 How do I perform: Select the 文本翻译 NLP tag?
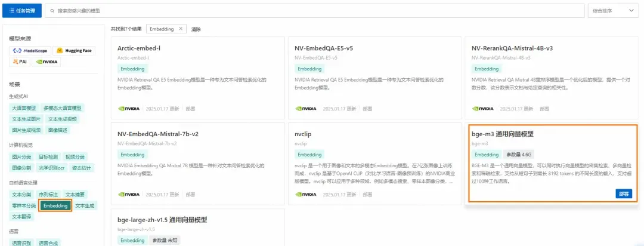coord(22,216)
